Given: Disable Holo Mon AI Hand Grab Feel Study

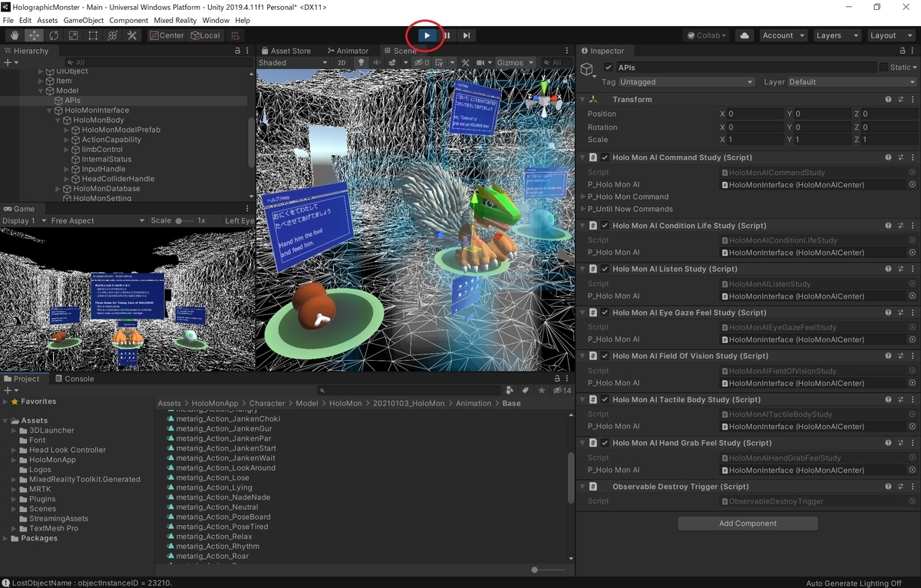Looking at the screenshot, I should (605, 443).
